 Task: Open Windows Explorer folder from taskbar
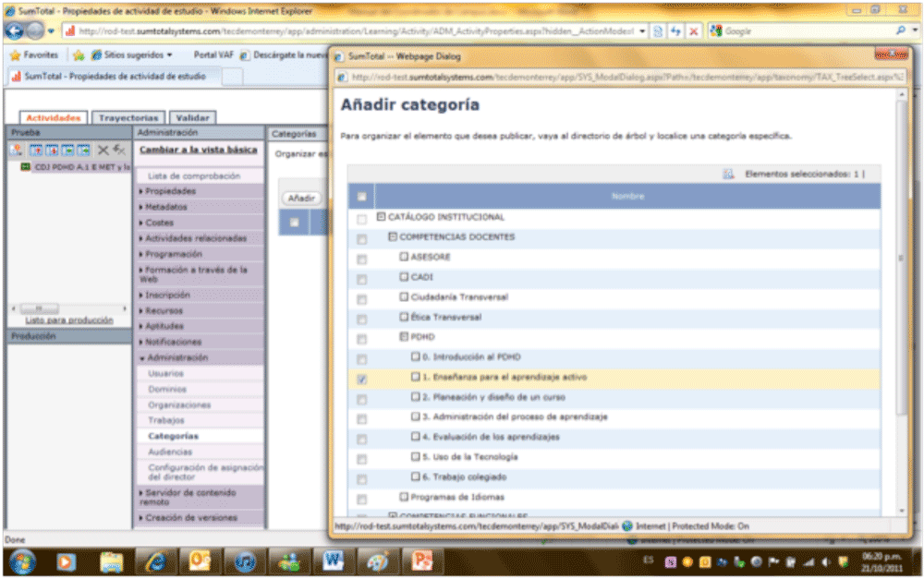(112, 562)
